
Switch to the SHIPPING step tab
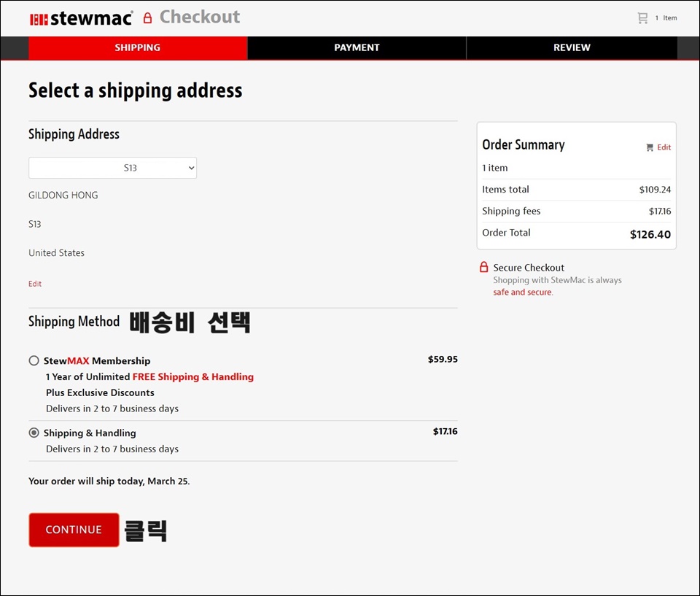point(138,48)
